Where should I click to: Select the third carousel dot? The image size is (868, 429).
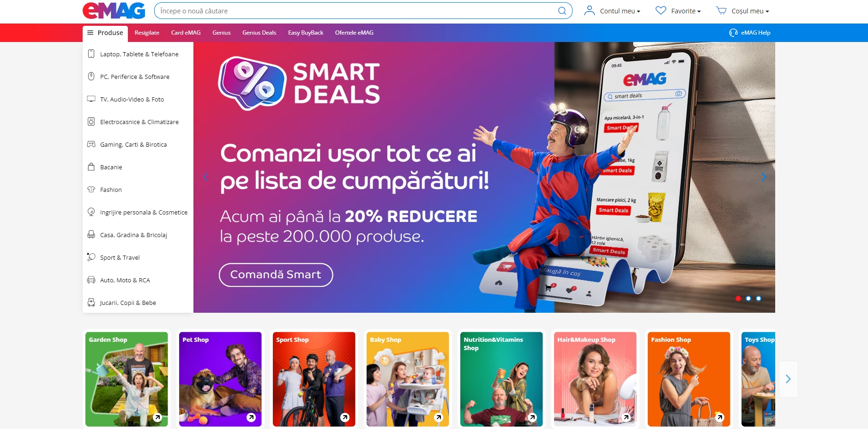[759, 298]
